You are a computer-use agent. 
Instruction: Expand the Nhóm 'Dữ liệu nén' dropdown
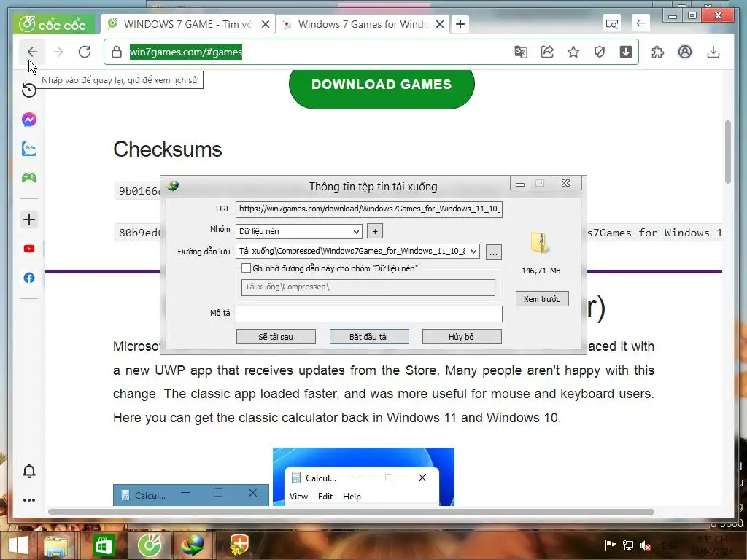tap(356, 231)
